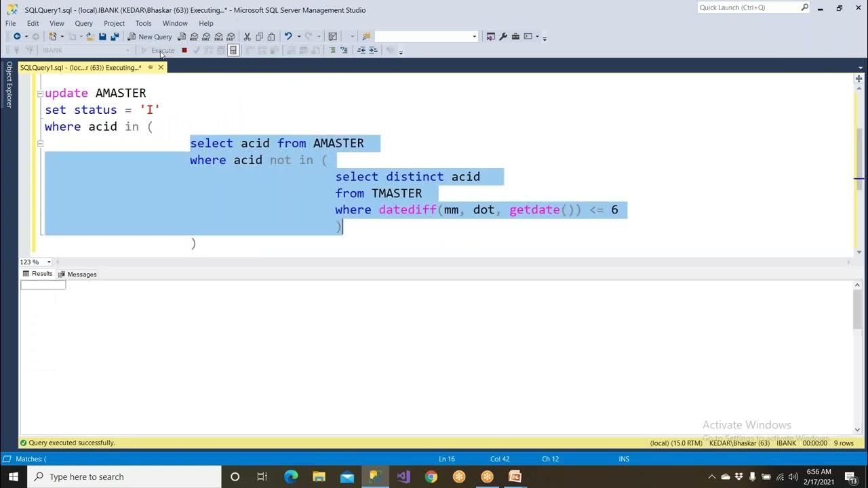This screenshot has width=868, height=488.
Task: Open the zoom level 123 % dropdown
Action: 49,262
